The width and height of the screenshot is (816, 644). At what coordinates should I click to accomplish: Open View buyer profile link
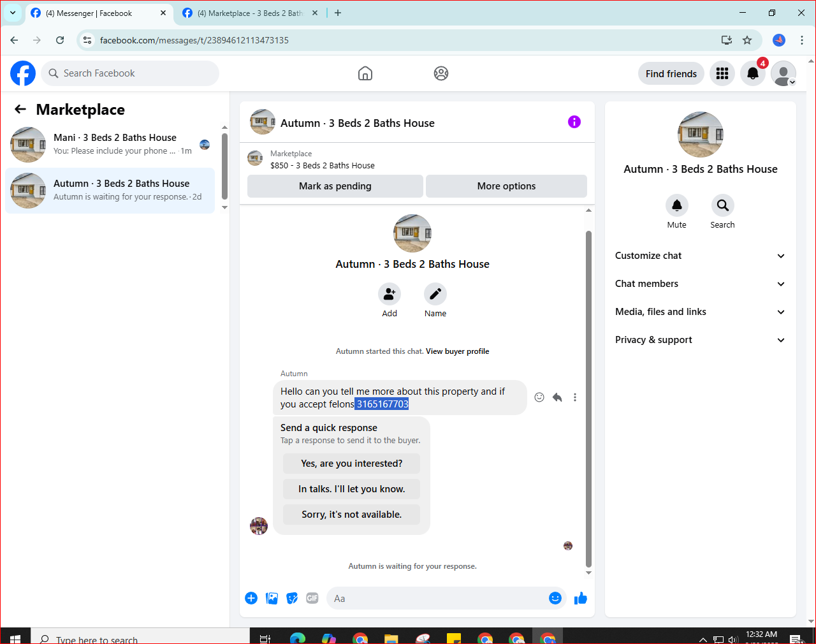(458, 351)
